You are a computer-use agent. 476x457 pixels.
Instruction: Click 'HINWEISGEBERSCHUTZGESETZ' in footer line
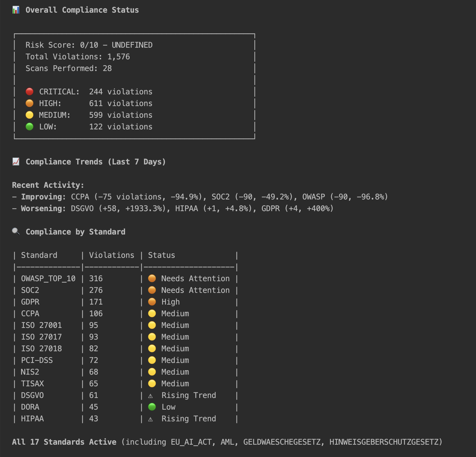(x=384, y=442)
